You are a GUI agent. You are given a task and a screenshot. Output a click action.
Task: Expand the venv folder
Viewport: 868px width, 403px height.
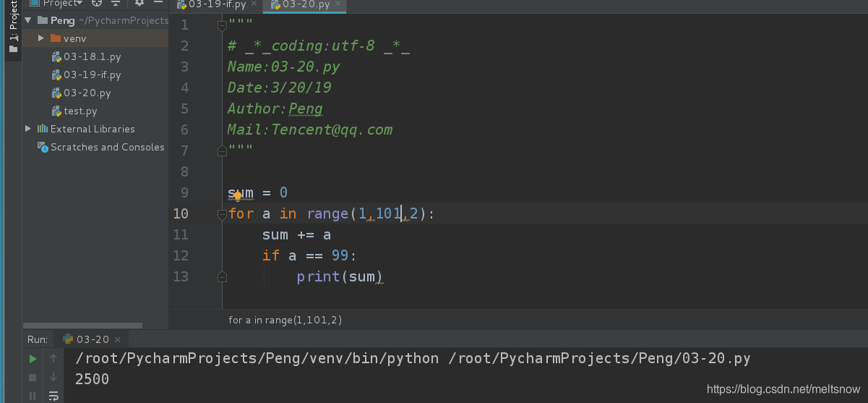pyautogui.click(x=42, y=38)
